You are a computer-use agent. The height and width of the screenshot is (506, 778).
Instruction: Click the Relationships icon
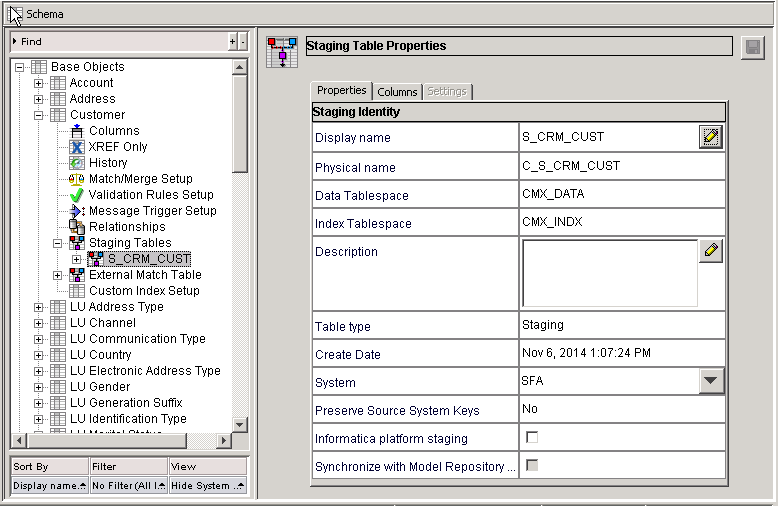[77, 227]
